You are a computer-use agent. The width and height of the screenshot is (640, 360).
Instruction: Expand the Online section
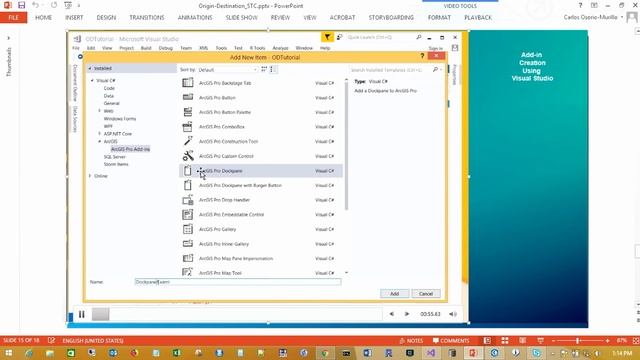click(90, 176)
